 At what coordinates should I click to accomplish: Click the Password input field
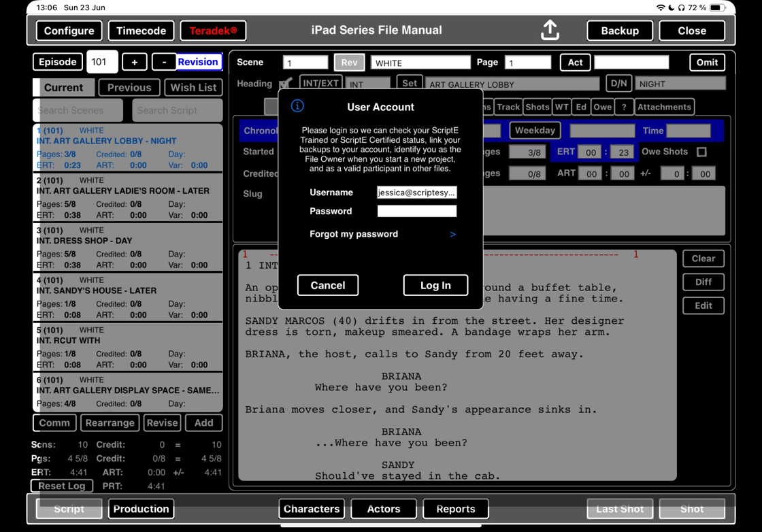(x=416, y=212)
